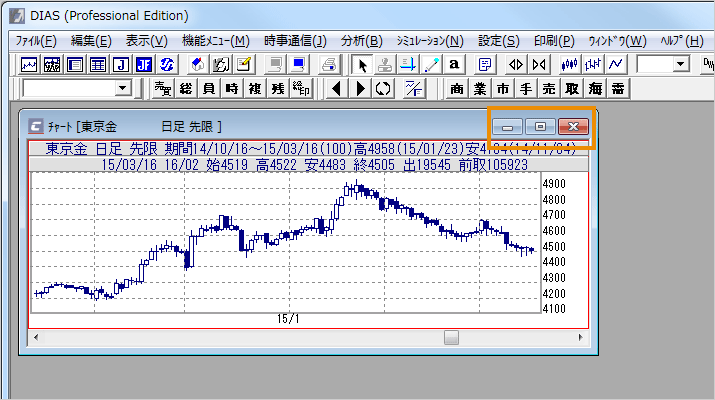Select the trend line drawing tool

point(432,64)
